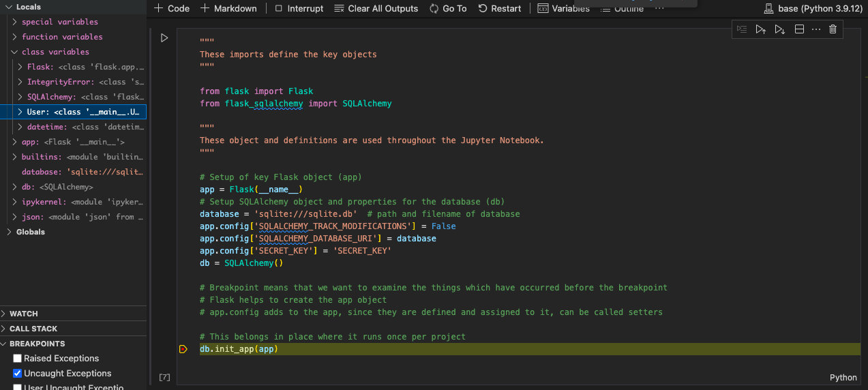This screenshot has height=390, width=868.
Task: Click Run by Line cell toolbar icon
Action: click(x=742, y=29)
